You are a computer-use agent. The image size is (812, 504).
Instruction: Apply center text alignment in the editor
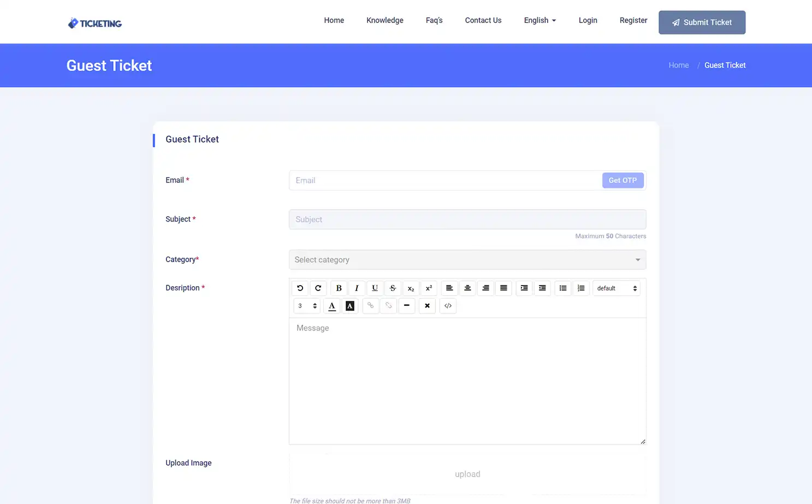pos(467,288)
